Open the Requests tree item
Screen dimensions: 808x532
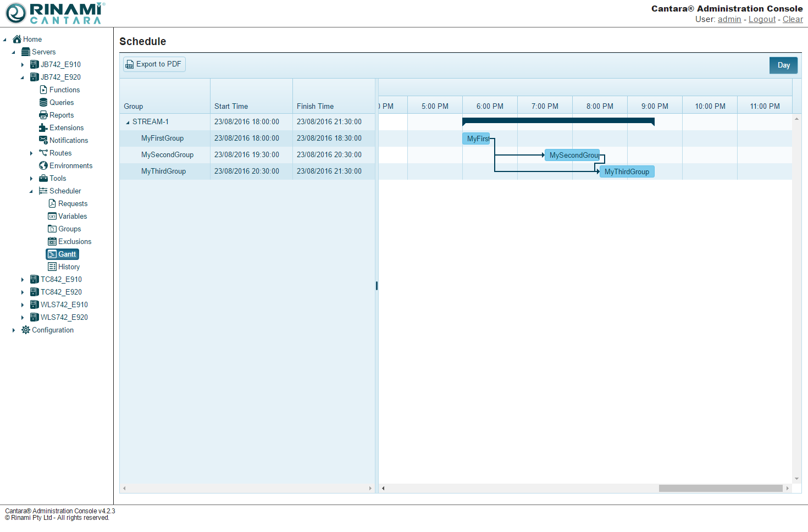[x=73, y=203]
